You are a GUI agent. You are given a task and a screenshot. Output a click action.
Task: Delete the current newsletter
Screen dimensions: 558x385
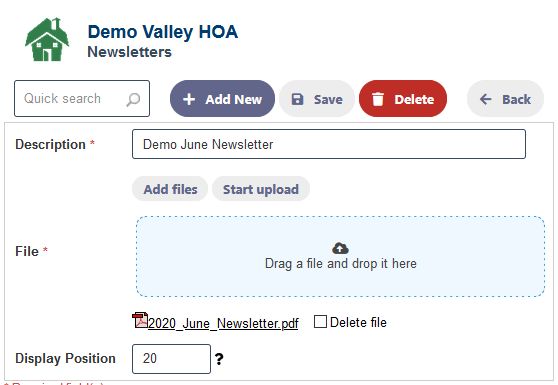pos(403,99)
